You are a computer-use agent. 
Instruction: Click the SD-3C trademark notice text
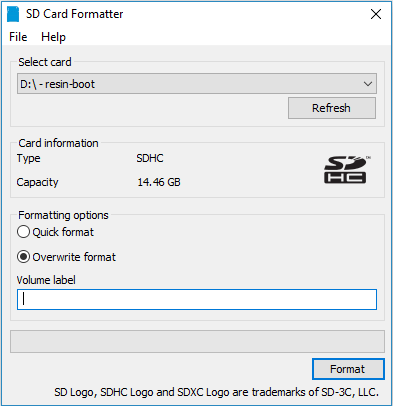(x=216, y=392)
